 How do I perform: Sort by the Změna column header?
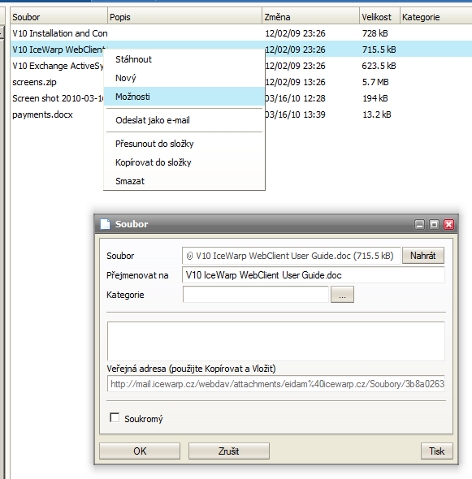(x=311, y=17)
